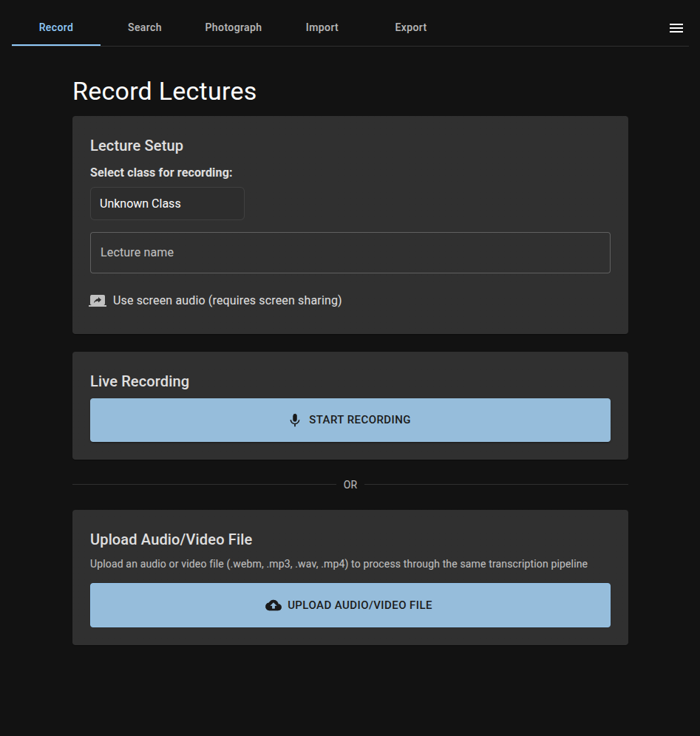Open the Unknown Class dropdown
The width and height of the screenshot is (700, 736).
pos(167,203)
